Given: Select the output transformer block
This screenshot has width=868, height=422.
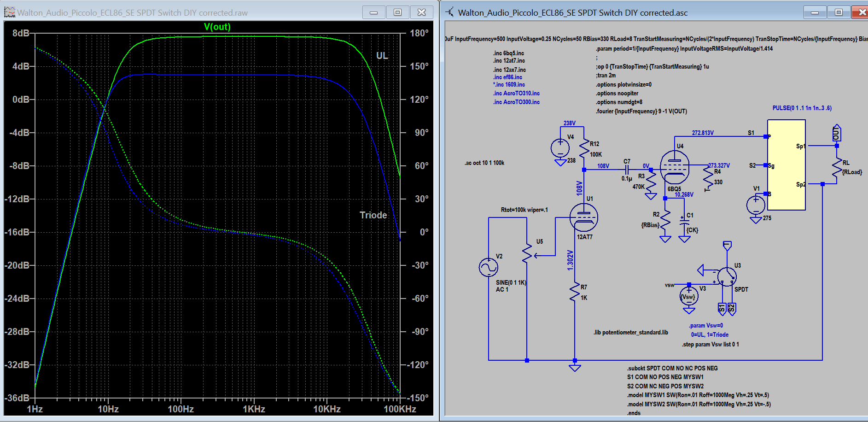Looking at the screenshot, I should click(786, 165).
